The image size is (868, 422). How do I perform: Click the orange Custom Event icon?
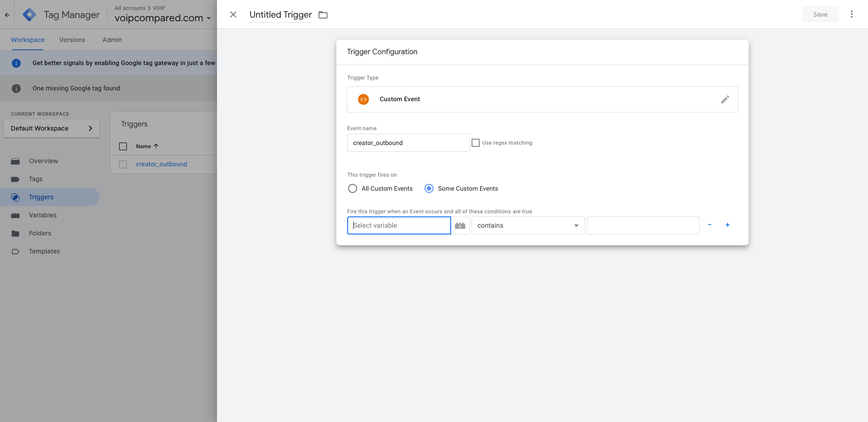click(x=363, y=99)
